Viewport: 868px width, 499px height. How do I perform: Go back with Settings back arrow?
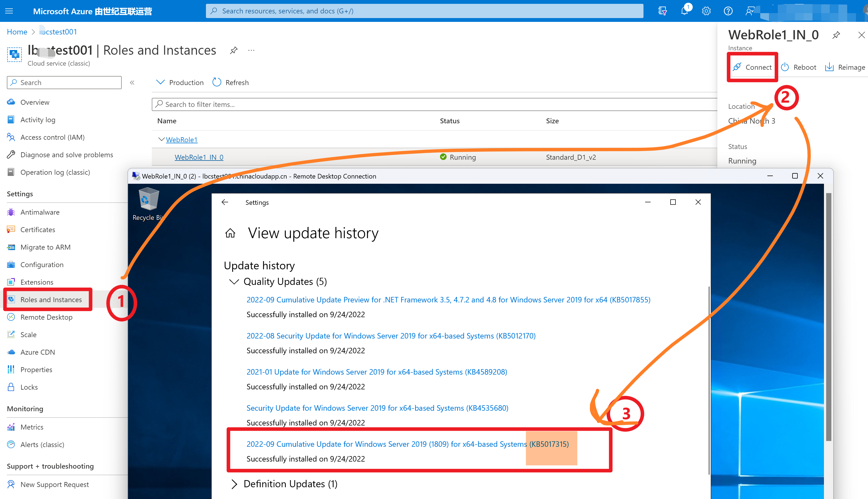[x=225, y=202]
